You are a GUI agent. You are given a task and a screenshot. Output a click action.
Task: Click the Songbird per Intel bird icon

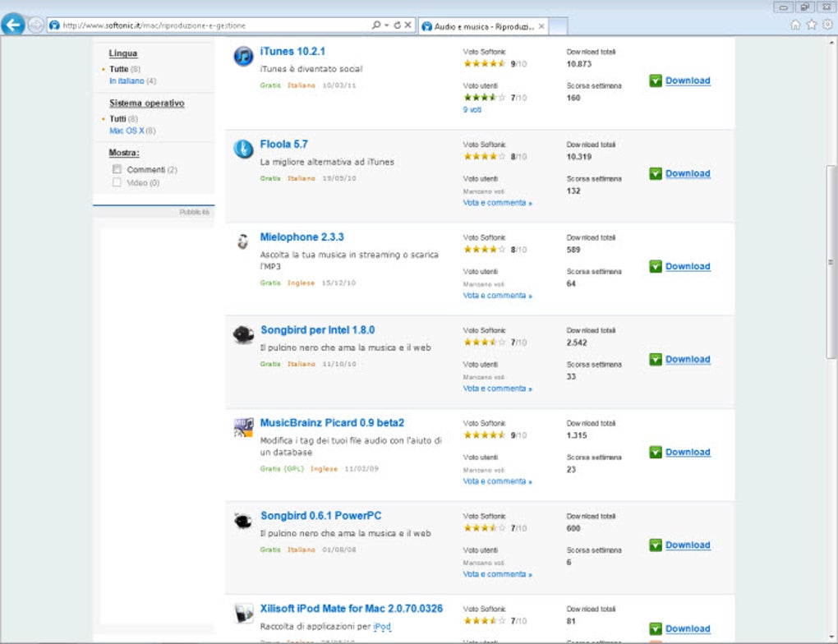pos(243,334)
